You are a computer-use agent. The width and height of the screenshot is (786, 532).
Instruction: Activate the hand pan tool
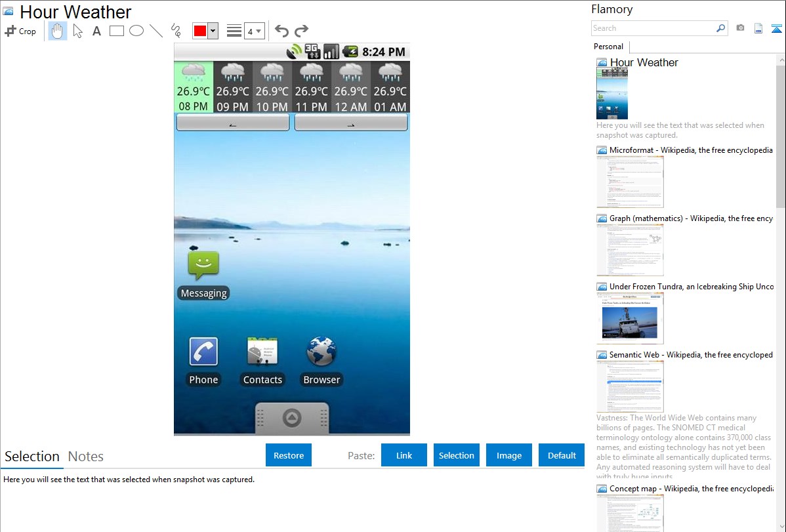click(x=58, y=31)
